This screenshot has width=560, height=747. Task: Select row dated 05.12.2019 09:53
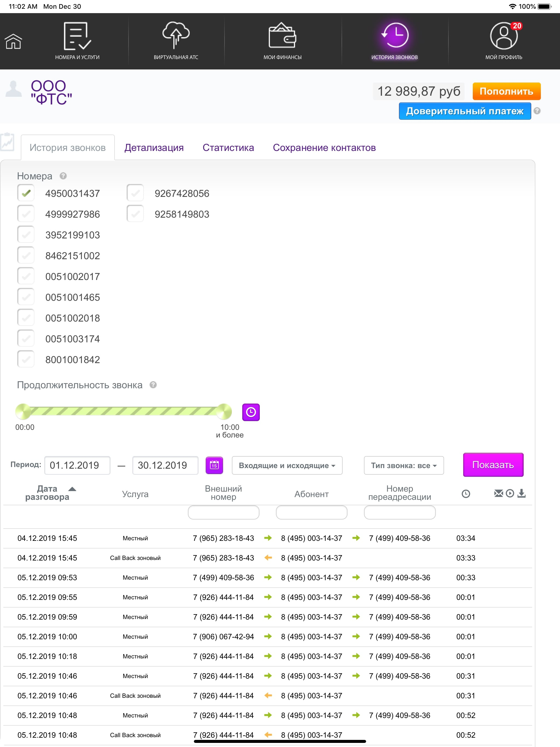tap(267, 578)
